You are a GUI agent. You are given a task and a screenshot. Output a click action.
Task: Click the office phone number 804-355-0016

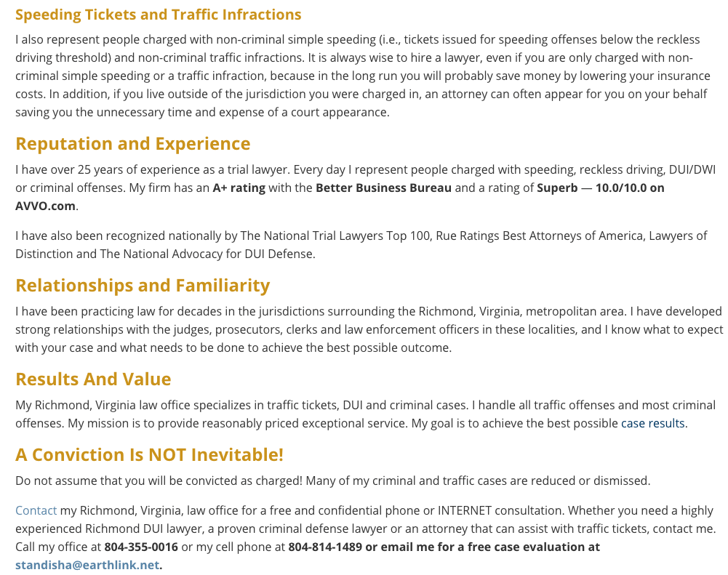(x=141, y=547)
